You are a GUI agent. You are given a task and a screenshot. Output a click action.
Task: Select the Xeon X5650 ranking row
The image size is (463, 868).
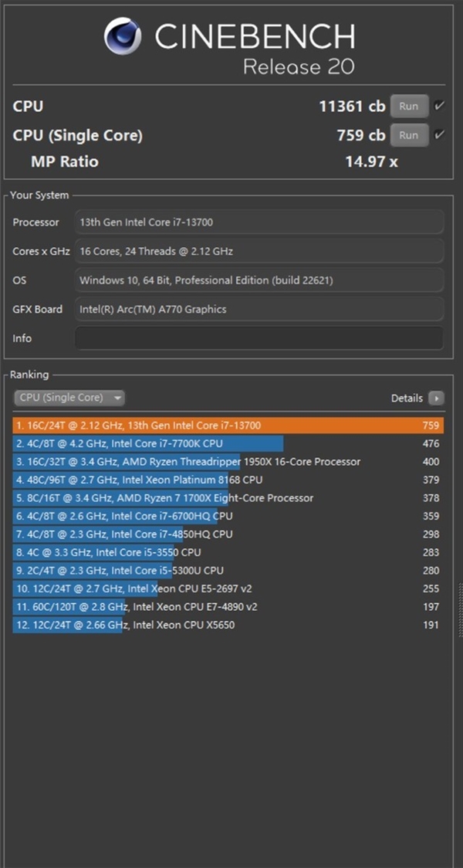228,625
